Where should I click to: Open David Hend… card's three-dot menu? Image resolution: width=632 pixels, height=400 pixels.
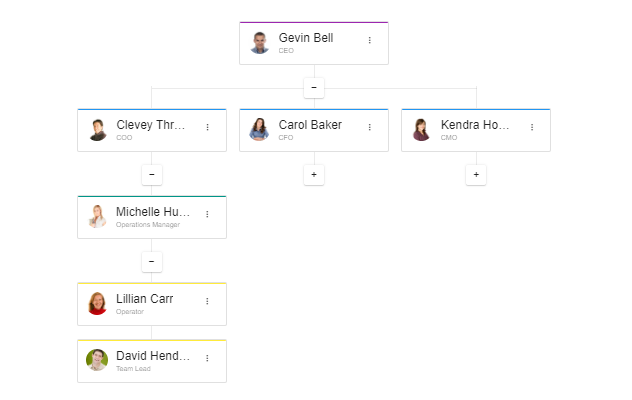(207, 359)
